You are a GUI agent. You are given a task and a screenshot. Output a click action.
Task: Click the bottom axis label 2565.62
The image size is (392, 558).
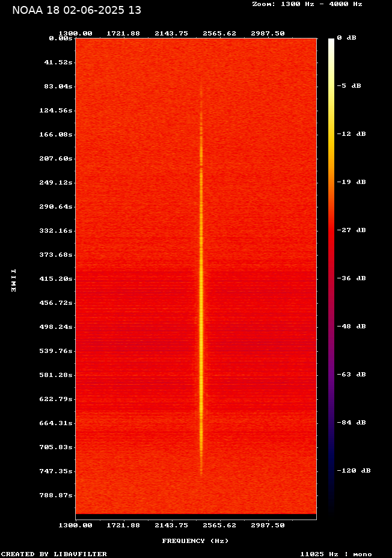coord(219,525)
